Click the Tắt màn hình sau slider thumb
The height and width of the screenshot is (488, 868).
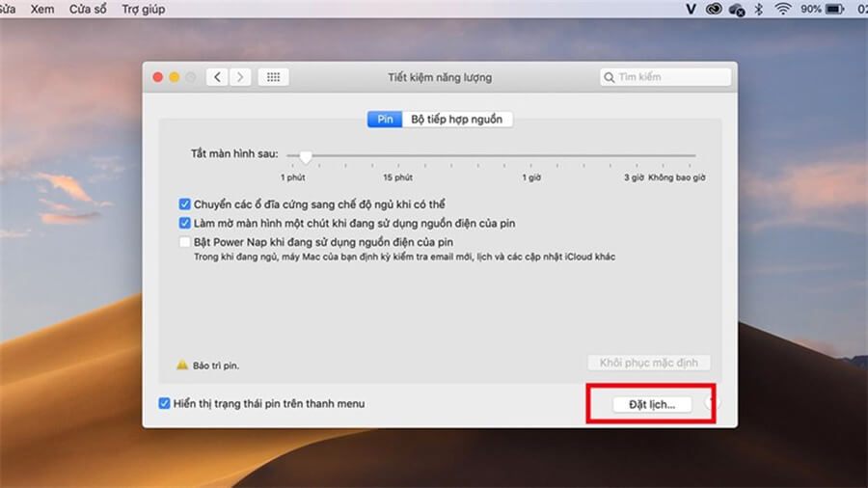click(x=306, y=156)
